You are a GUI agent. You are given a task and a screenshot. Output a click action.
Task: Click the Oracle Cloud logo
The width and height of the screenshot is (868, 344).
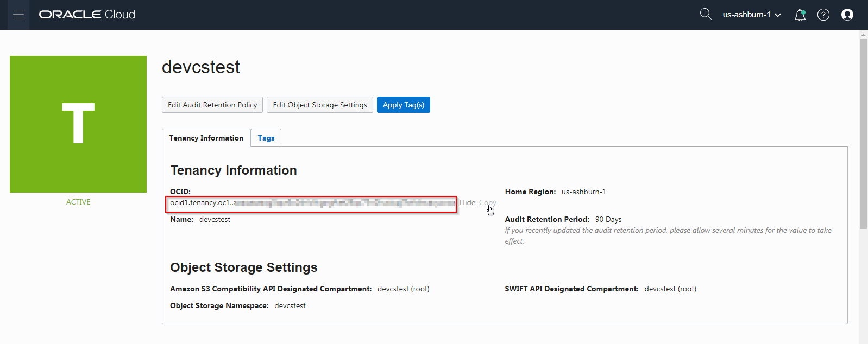[x=87, y=15]
